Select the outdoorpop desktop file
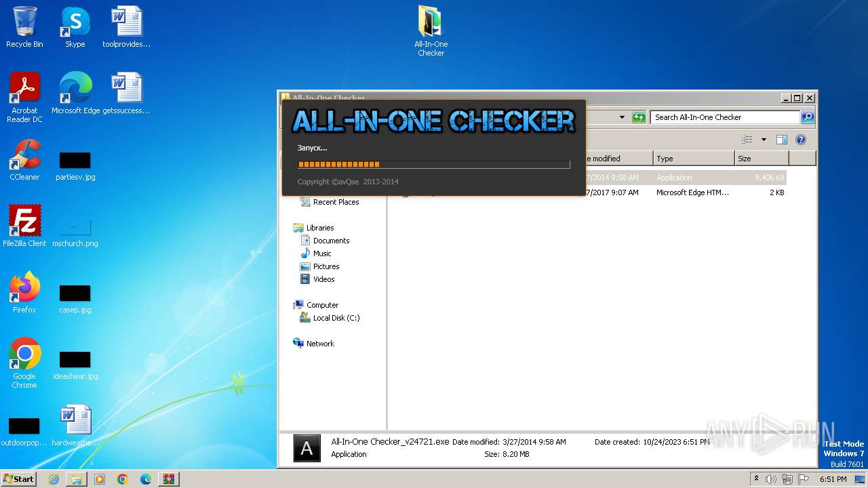868x488 pixels. click(24, 432)
